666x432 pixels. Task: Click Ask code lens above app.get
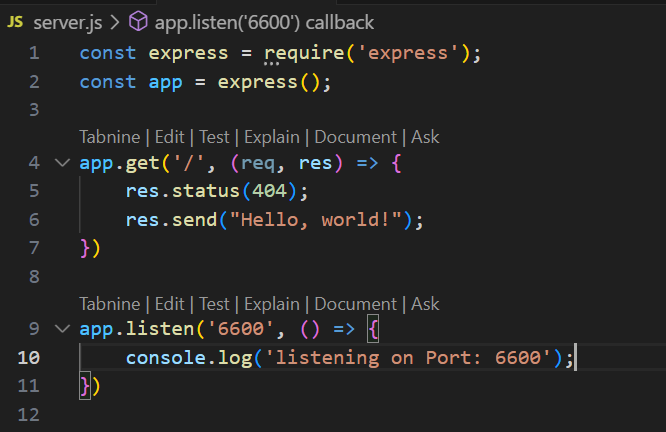(425, 137)
